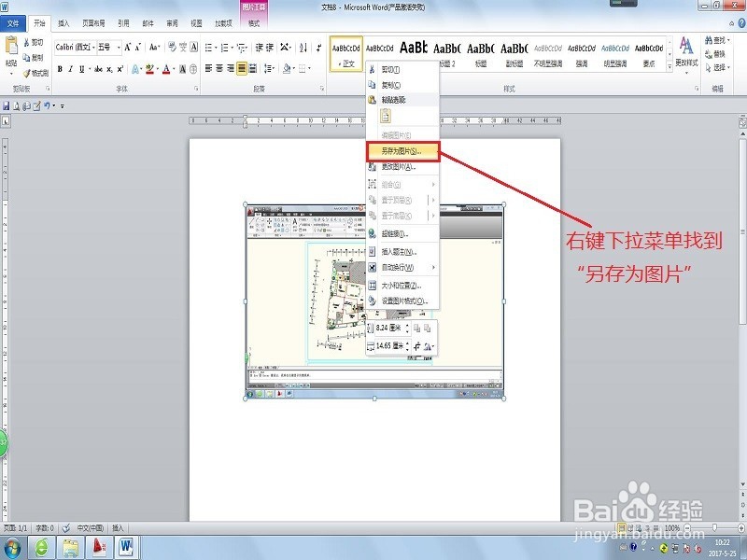Click the Text Effects glowing A icon
Viewport: 747px width, 560px height.
135,69
